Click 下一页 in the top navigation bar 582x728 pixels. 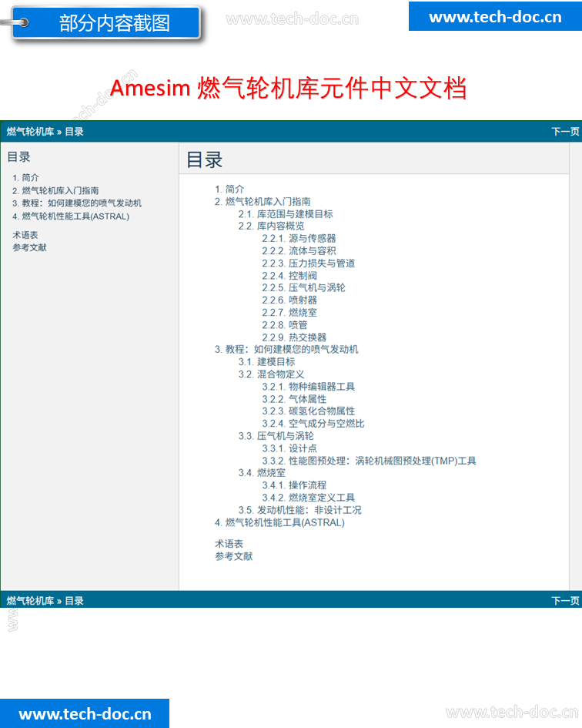(x=565, y=132)
